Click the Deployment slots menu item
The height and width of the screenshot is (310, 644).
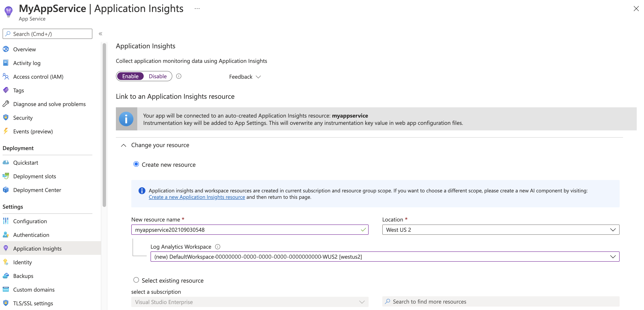coord(35,176)
